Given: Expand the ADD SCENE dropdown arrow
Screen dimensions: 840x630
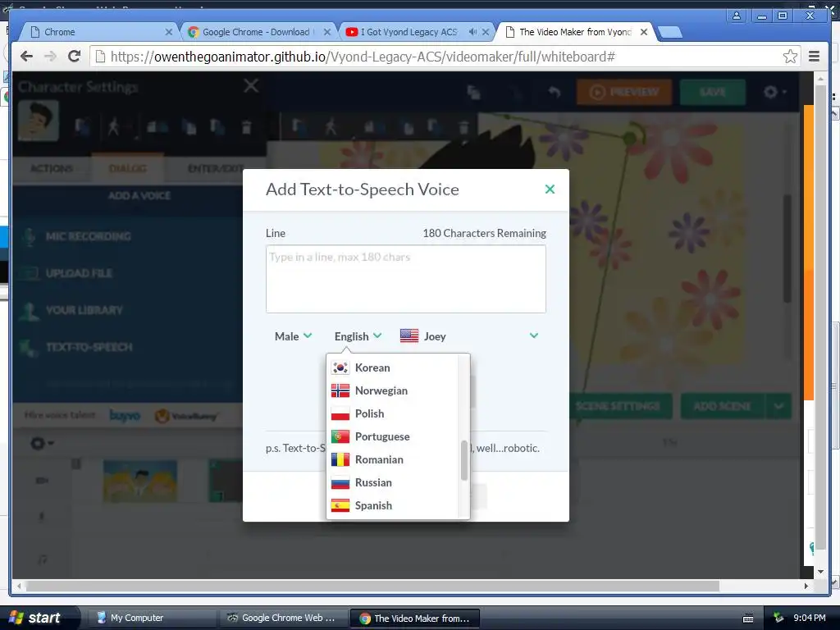Looking at the screenshot, I should 779,406.
